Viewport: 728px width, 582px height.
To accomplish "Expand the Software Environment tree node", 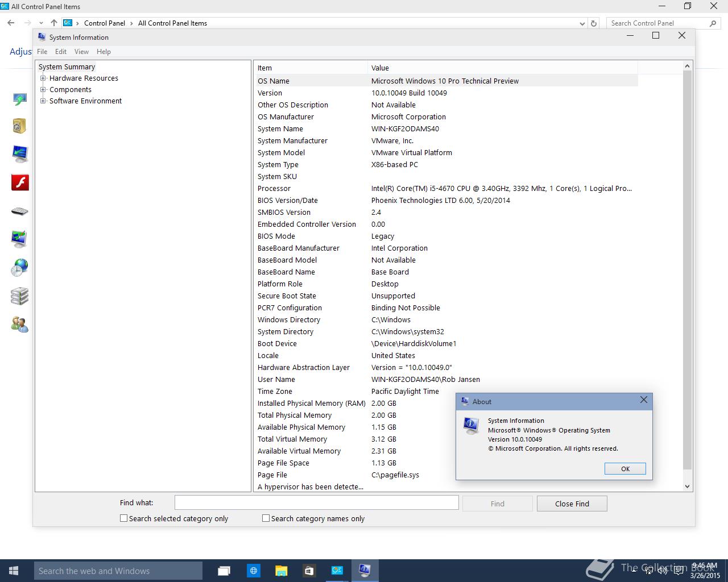I will (43, 101).
